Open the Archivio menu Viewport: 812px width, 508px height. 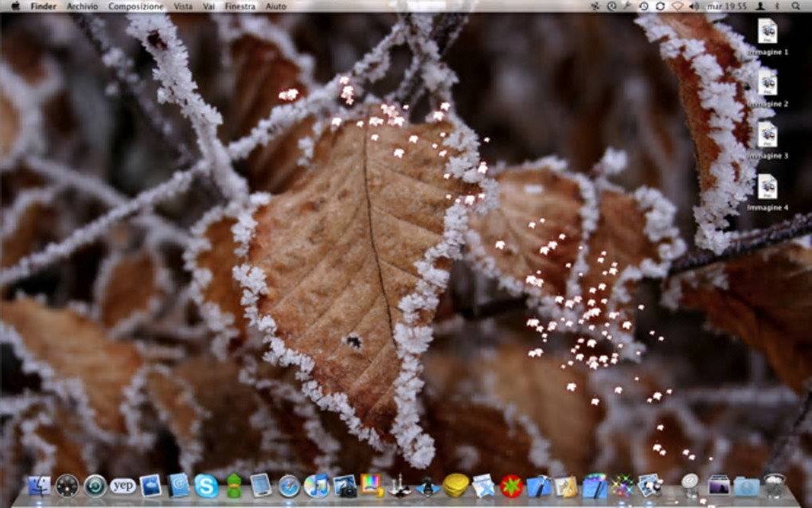82,6
